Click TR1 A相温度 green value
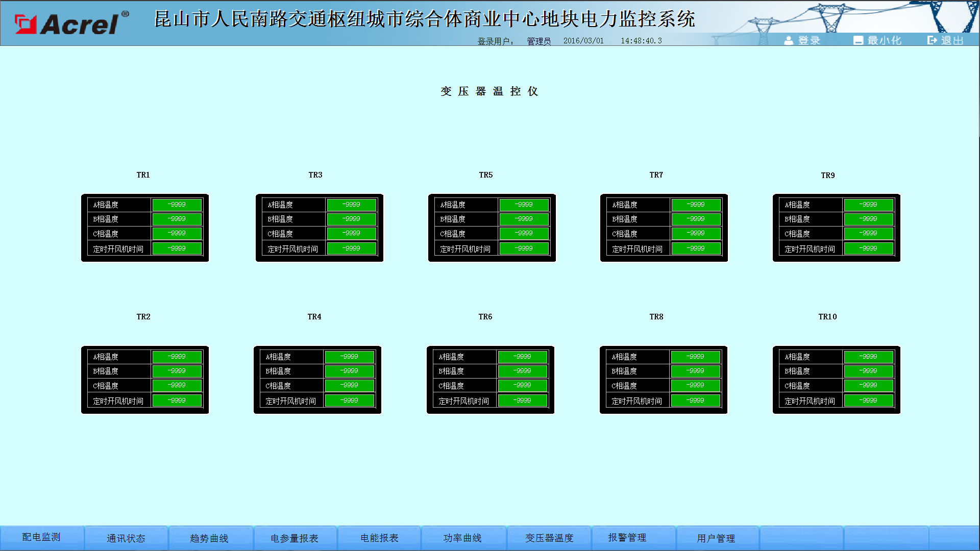This screenshot has width=980, height=551. (x=177, y=205)
